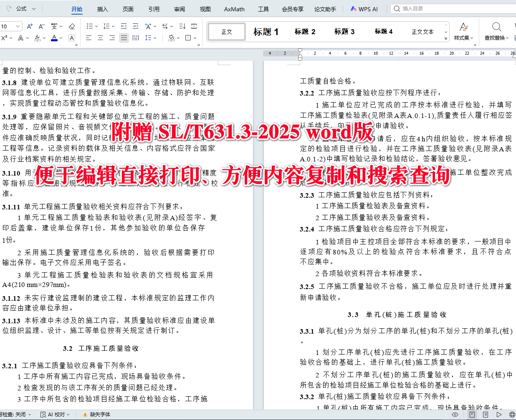This screenshot has height=420, width=516.
Task: Click the redo arrow icon
Action: click(8, 8)
